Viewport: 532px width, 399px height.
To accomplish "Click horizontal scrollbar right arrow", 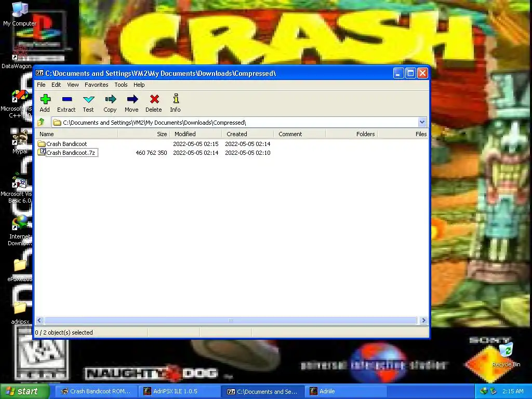I will tap(423, 320).
